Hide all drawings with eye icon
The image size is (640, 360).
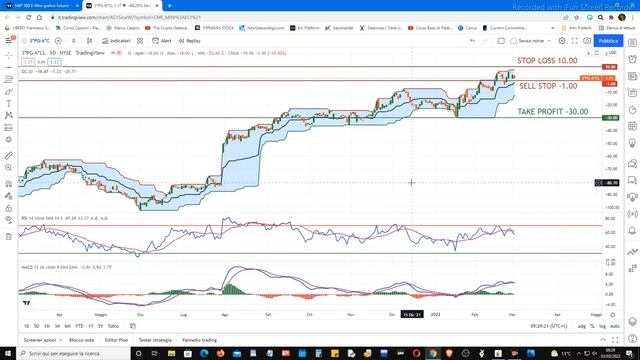[9, 220]
